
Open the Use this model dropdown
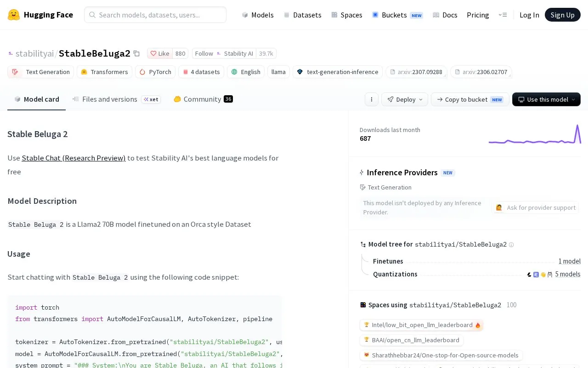[546, 99]
